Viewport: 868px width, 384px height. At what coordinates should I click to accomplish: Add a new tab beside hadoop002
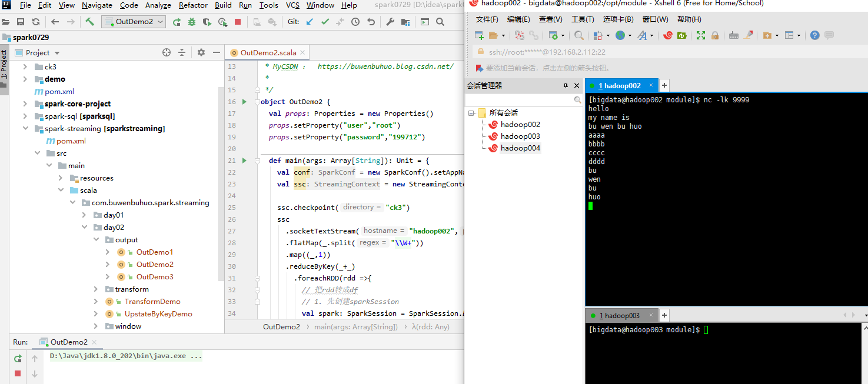tap(664, 85)
